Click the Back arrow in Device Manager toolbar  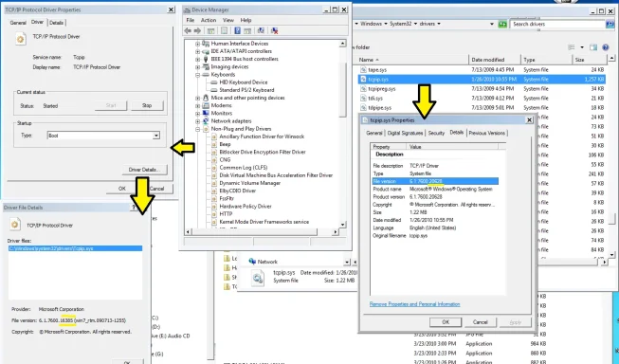coord(188,30)
